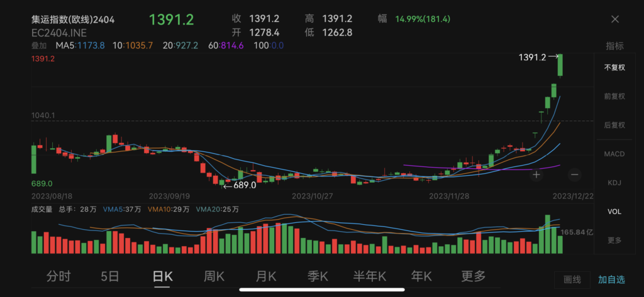Viewport: 644px width, 297px height.
Task: Select the 年K yearly candlestick tab
Action: [x=421, y=276]
